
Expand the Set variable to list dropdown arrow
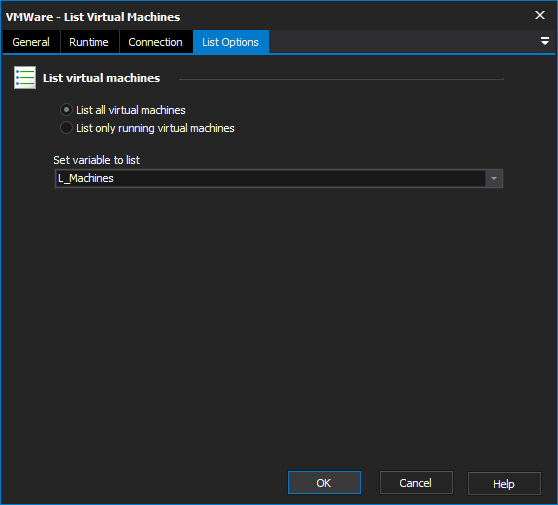[x=494, y=178]
